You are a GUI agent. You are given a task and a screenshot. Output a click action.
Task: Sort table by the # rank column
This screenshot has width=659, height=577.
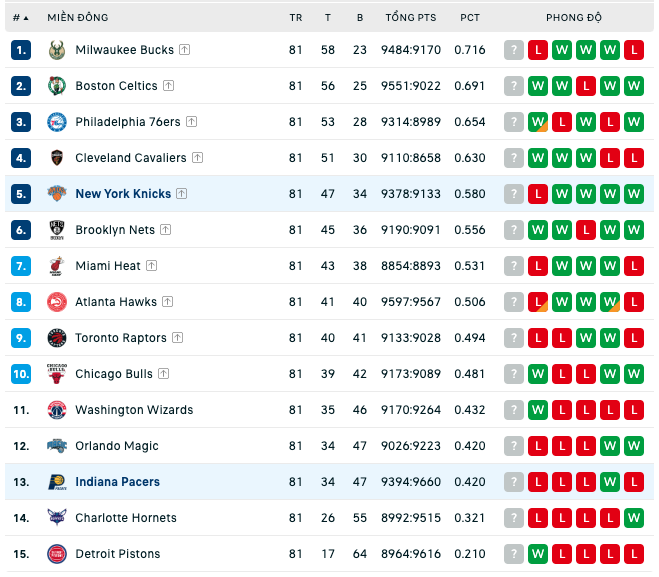coord(21,18)
